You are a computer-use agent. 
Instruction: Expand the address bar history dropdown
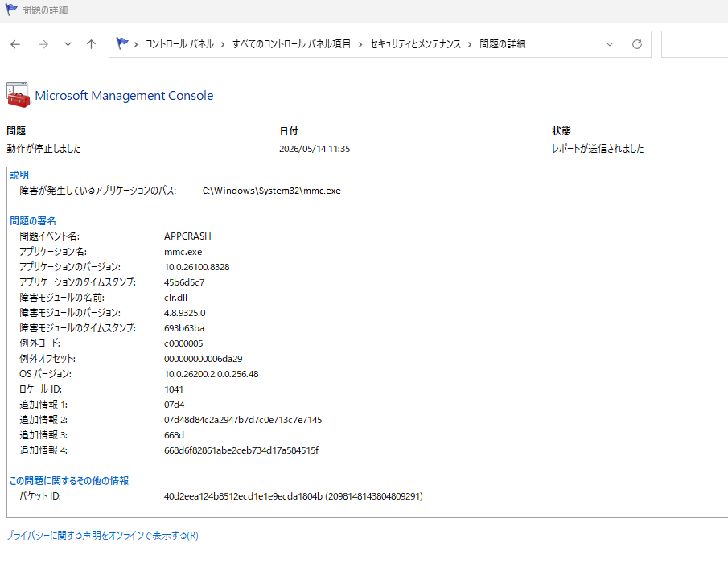[610, 44]
